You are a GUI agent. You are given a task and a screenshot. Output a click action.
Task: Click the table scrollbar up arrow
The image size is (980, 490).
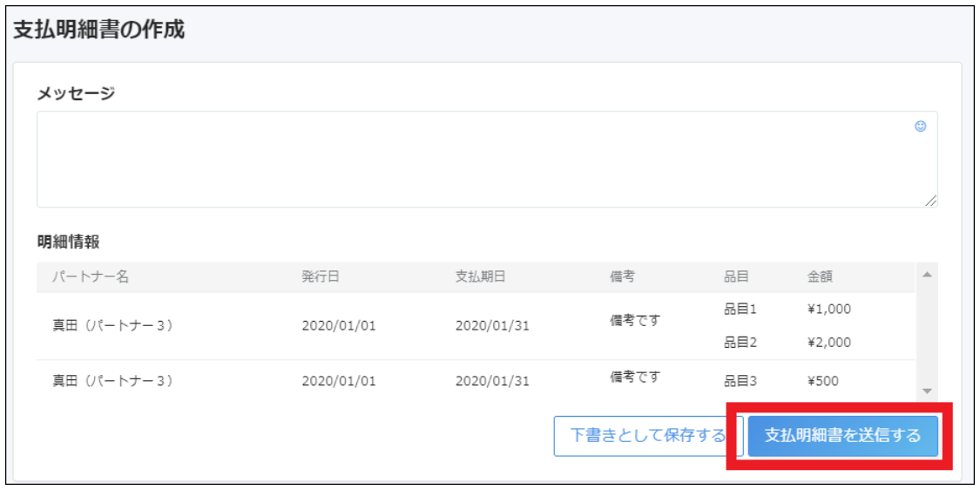[927, 276]
